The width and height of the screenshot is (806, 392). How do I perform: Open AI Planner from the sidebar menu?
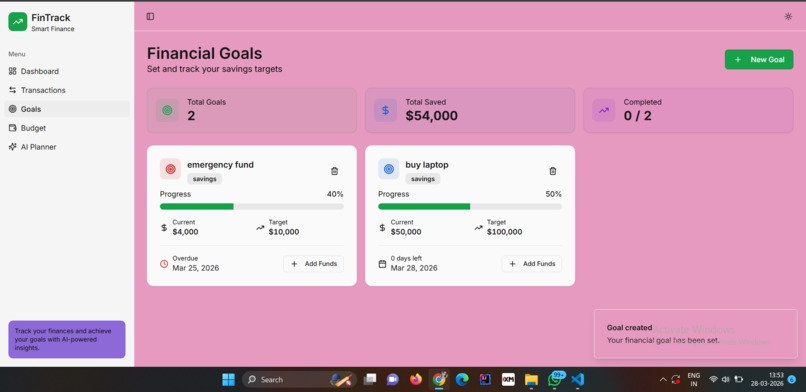67,147
